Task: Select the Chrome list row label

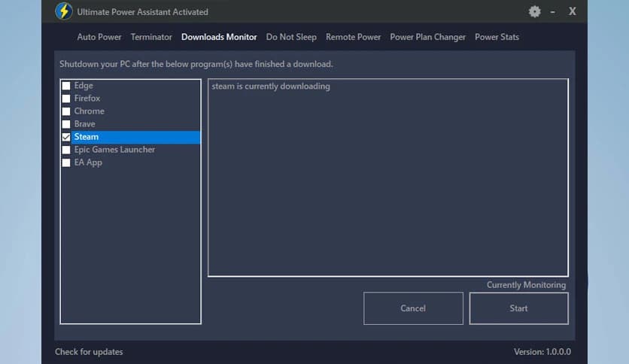Action: [x=89, y=111]
